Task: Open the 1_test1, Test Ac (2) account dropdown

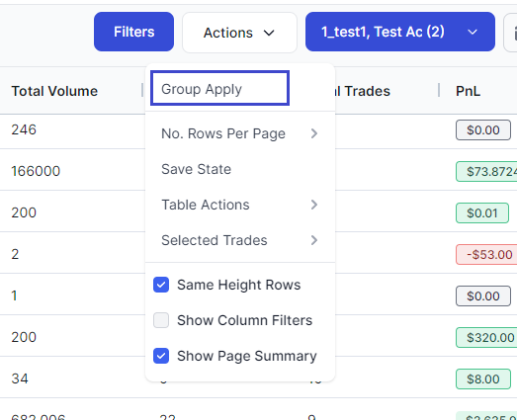Action: (x=400, y=32)
